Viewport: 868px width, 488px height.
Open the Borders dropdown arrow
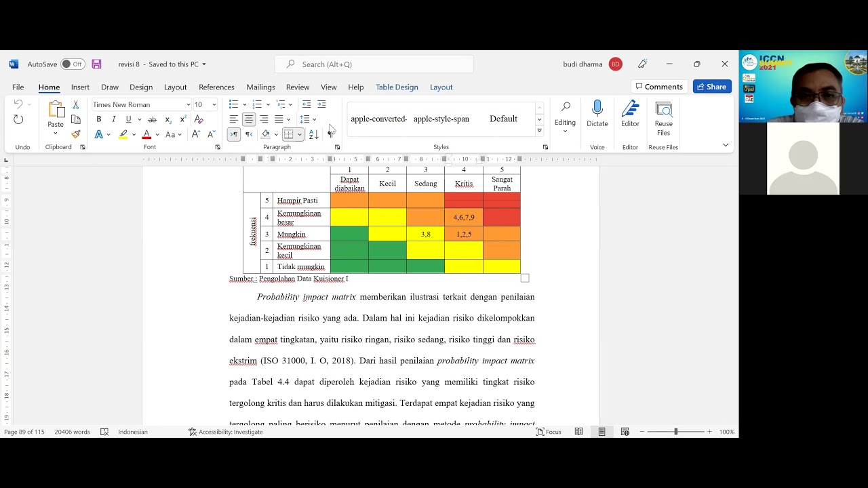coord(300,134)
